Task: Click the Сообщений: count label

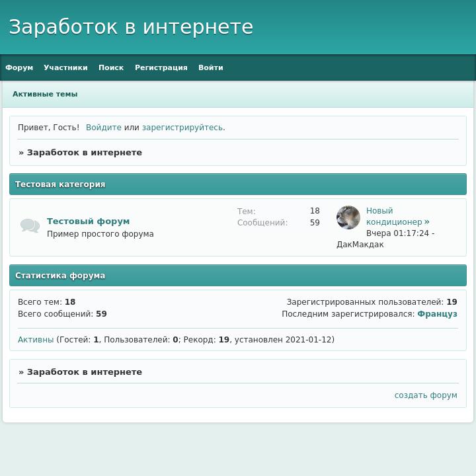Action: 262,223
